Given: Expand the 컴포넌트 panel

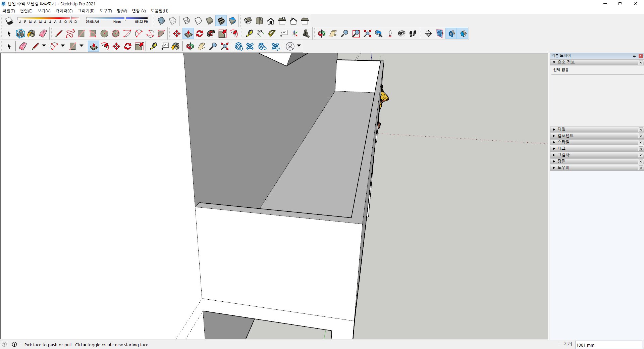Looking at the screenshot, I should click(x=554, y=136).
